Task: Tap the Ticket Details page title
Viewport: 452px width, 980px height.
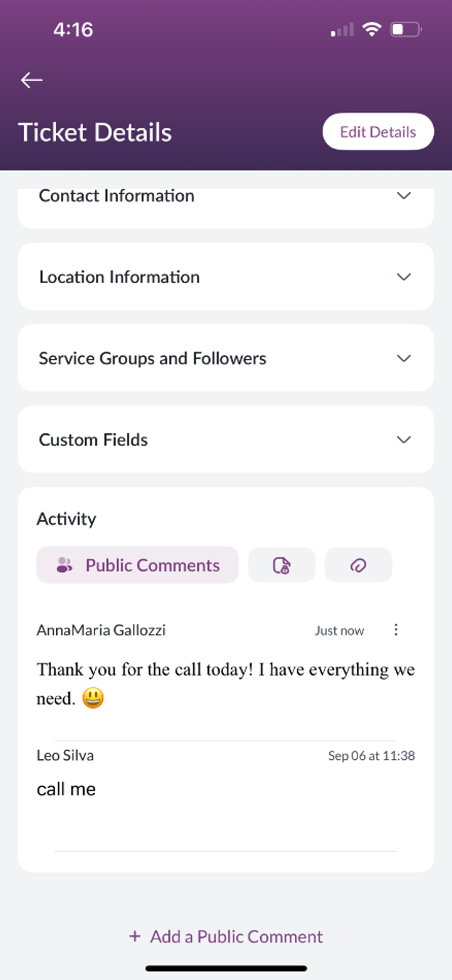Action: coord(94,132)
